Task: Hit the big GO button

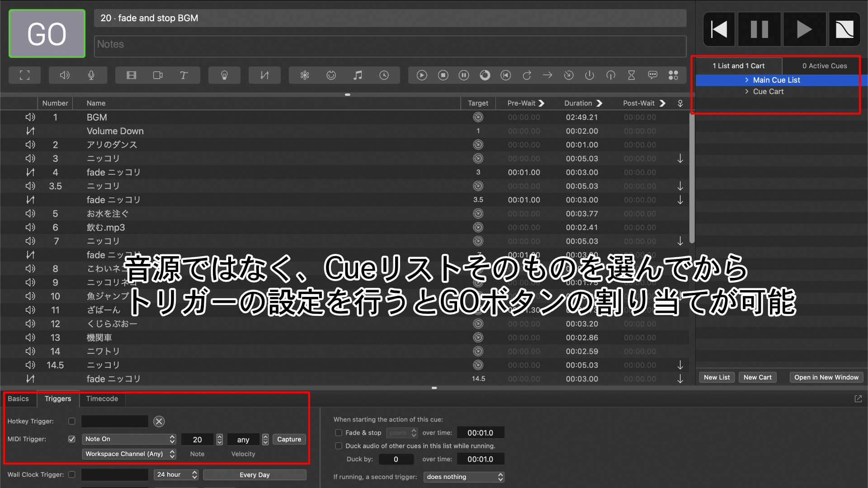Action: point(47,34)
